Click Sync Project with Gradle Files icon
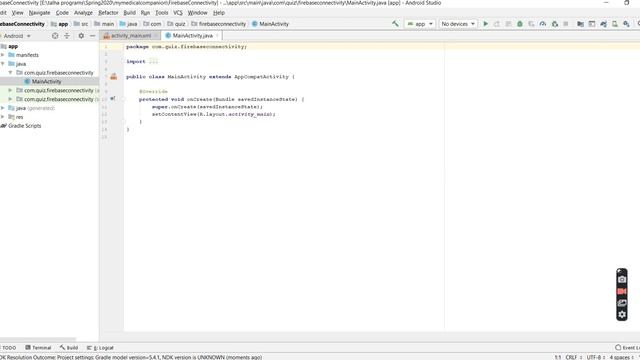 tap(603, 24)
